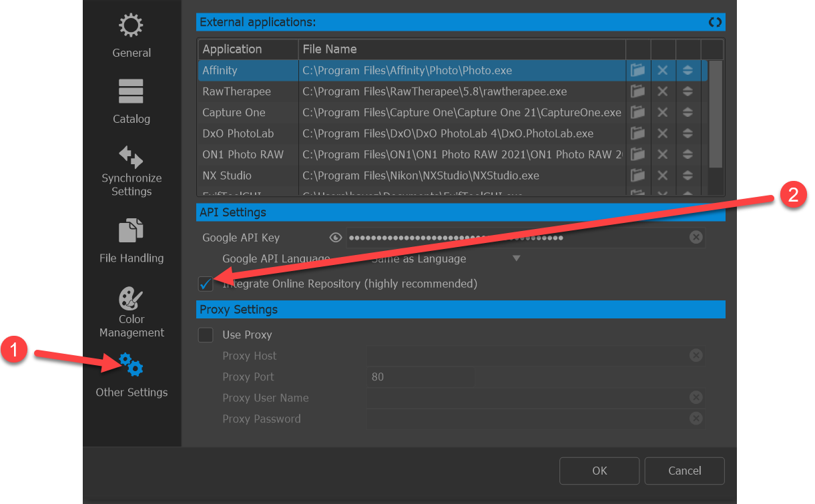Select the ON1 Photo RAW name cell
Screen dimensions: 815x504
point(248,154)
